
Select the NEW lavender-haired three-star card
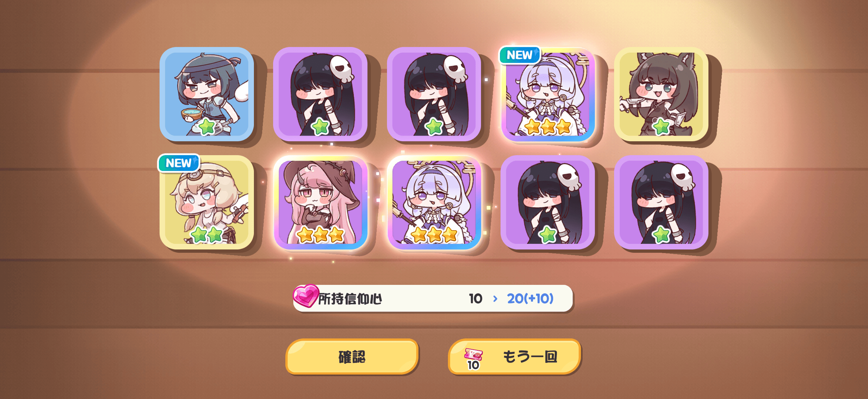click(x=548, y=94)
